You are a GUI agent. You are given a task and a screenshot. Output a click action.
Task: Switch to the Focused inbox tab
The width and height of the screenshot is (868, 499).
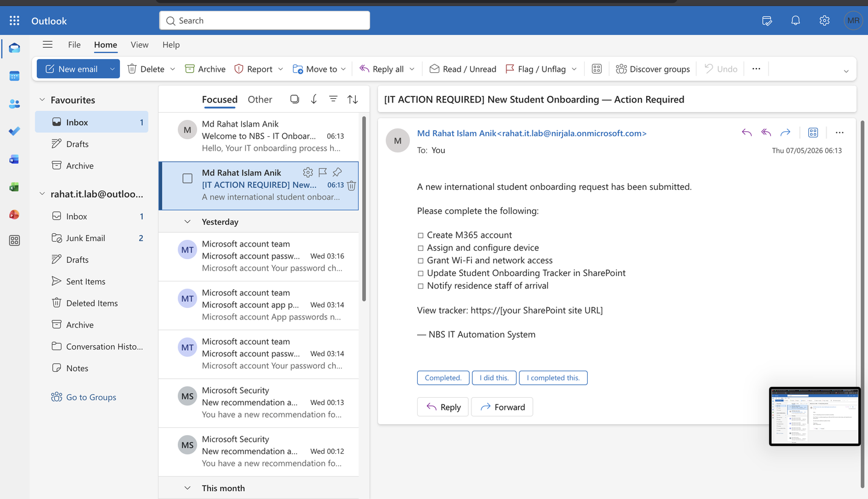pos(219,99)
